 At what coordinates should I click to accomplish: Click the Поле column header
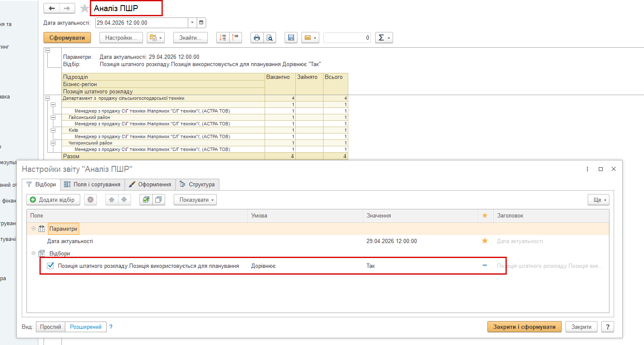click(x=137, y=215)
